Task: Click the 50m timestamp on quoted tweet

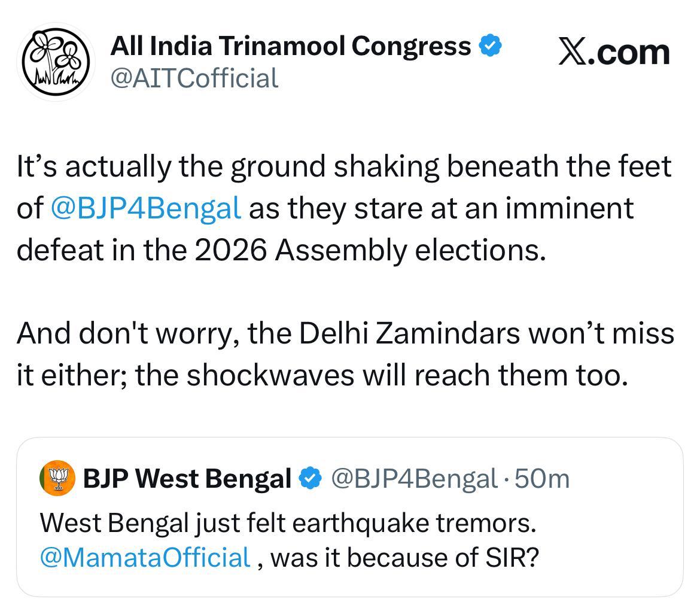Action: (542, 479)
